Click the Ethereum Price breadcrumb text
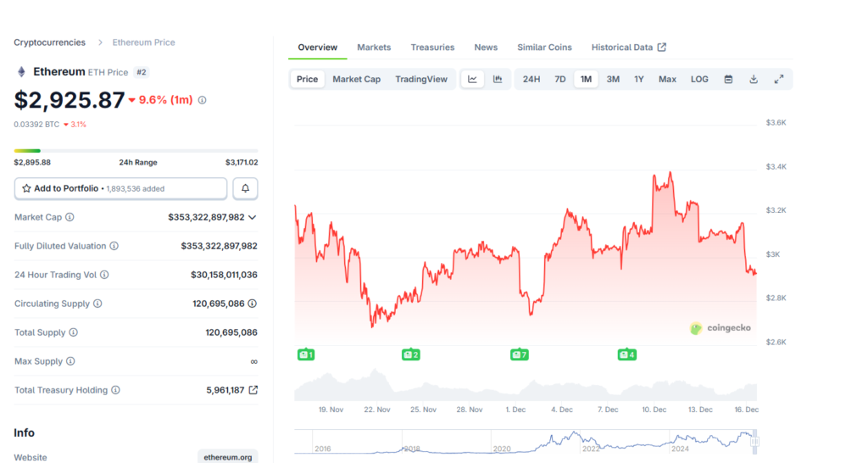This screenshot has width=868, height=463. coord(144,42)
